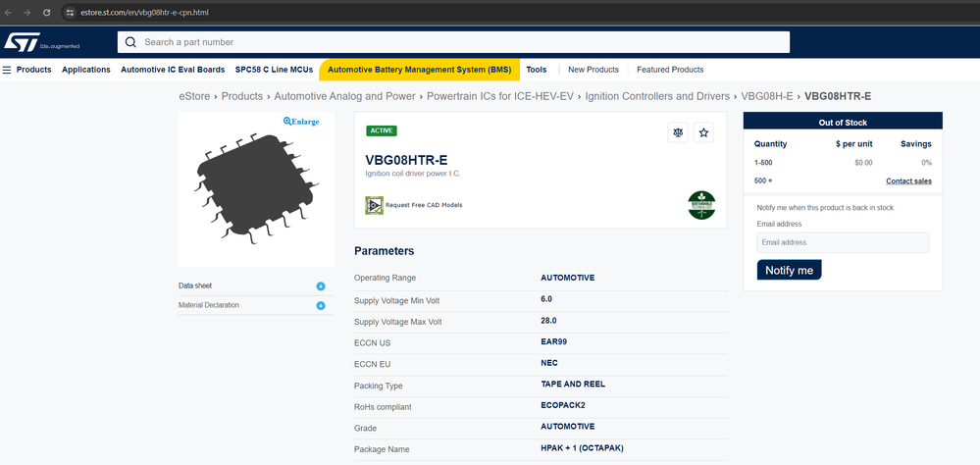This screenshot has width=980, height=465.
Task: Click the part number search field
Action: pyautogui.click(x=453, y=42)
